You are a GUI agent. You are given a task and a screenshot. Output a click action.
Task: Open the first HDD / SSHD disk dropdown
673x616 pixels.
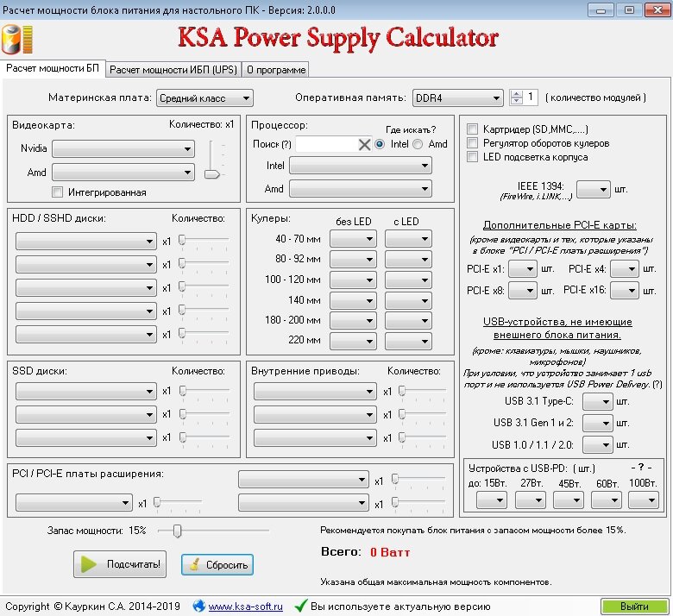coord(85,241)
